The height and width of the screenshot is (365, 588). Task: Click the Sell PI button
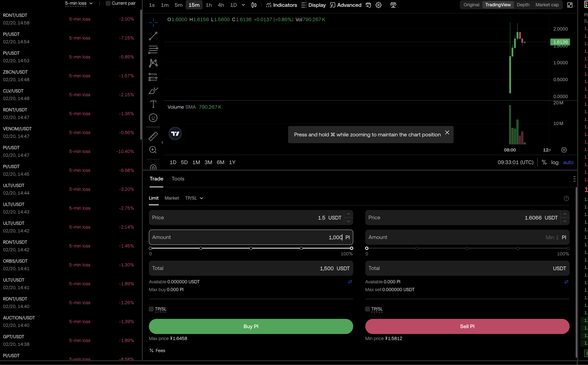467,326
